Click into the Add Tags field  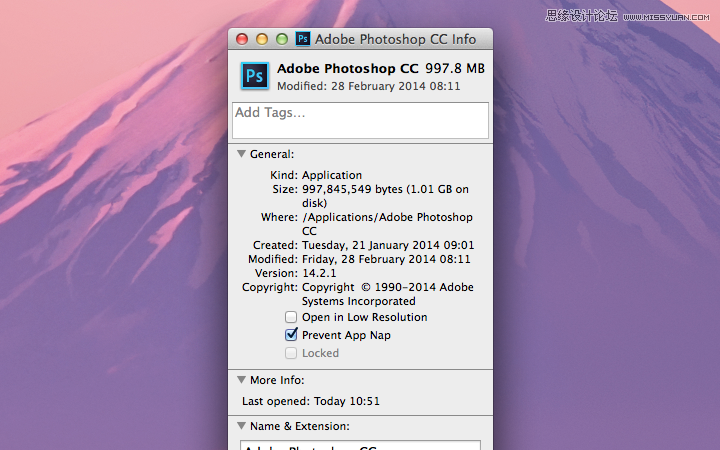point(360,120)
